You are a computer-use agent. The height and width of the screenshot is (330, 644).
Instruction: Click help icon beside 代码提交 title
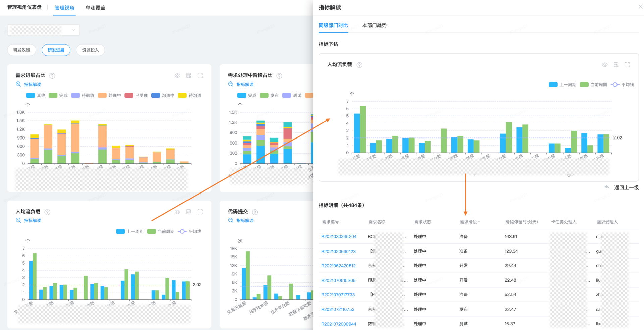(255, 212)
